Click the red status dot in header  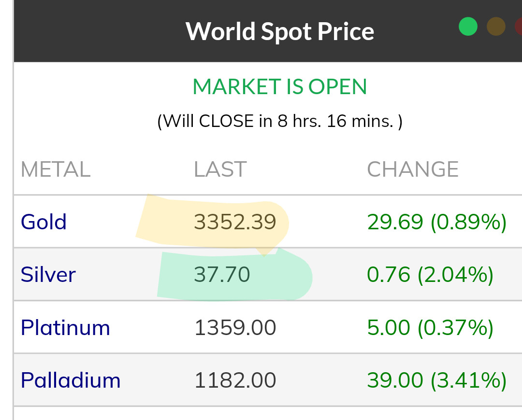point(519,26)
